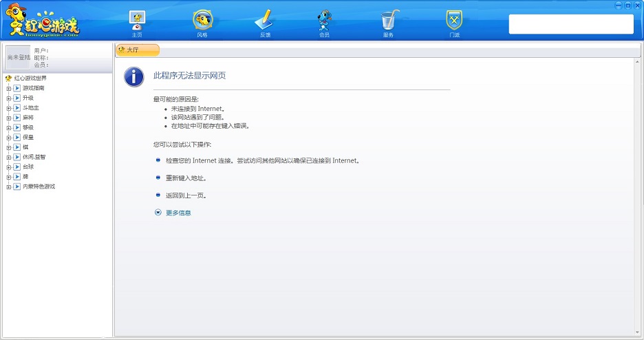Expand the 台球 tree node
The image size is (644, 340).
coord(9,167)
